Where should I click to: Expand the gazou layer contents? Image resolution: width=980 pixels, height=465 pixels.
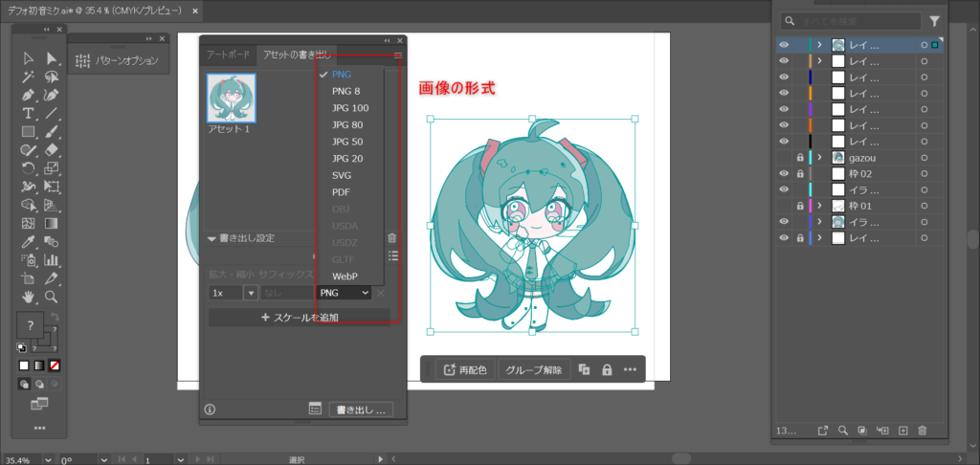click(819, 157)
